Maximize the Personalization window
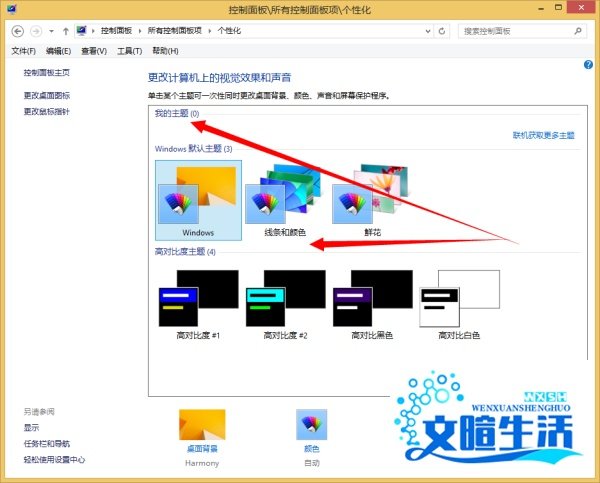 click(559, 7)
